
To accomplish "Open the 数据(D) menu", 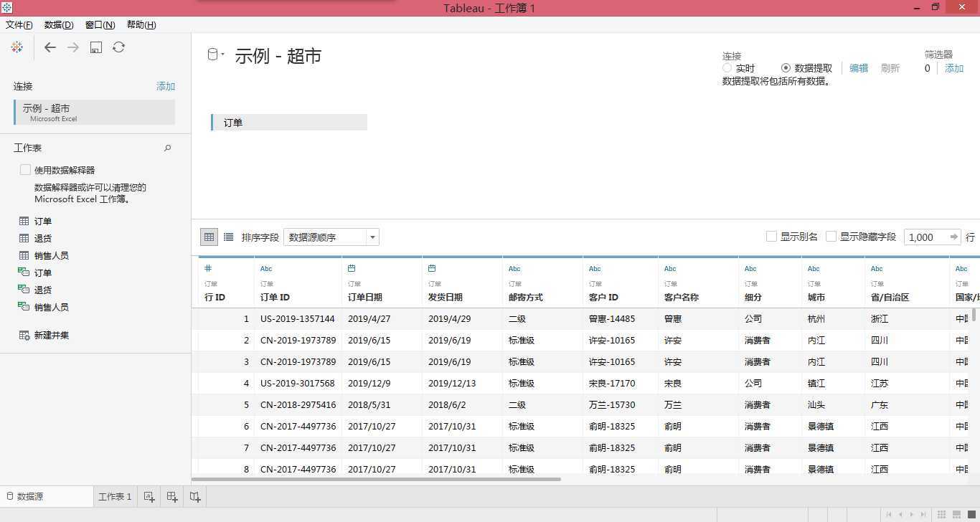I will click(59, 24).
